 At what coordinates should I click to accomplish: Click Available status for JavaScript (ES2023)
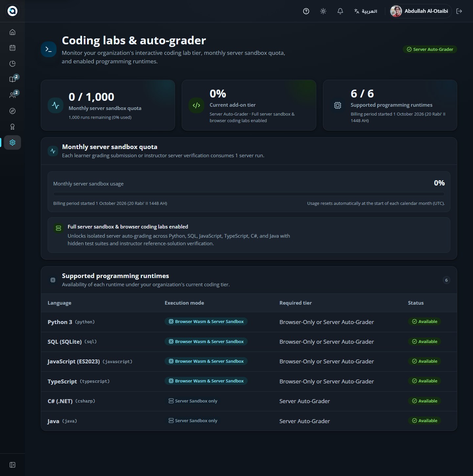pyautogui.click(x=424, y=361)
